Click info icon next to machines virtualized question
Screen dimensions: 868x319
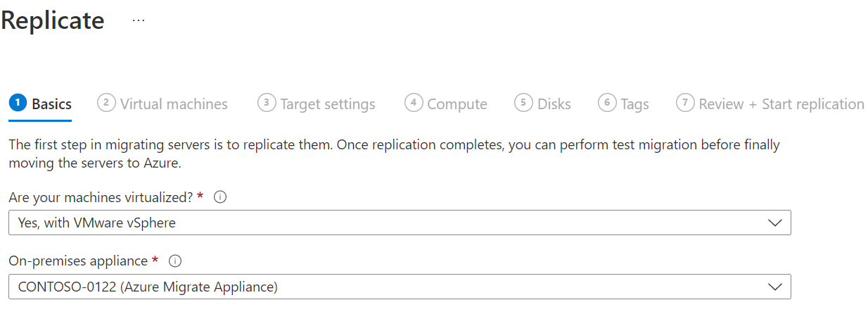219,198
